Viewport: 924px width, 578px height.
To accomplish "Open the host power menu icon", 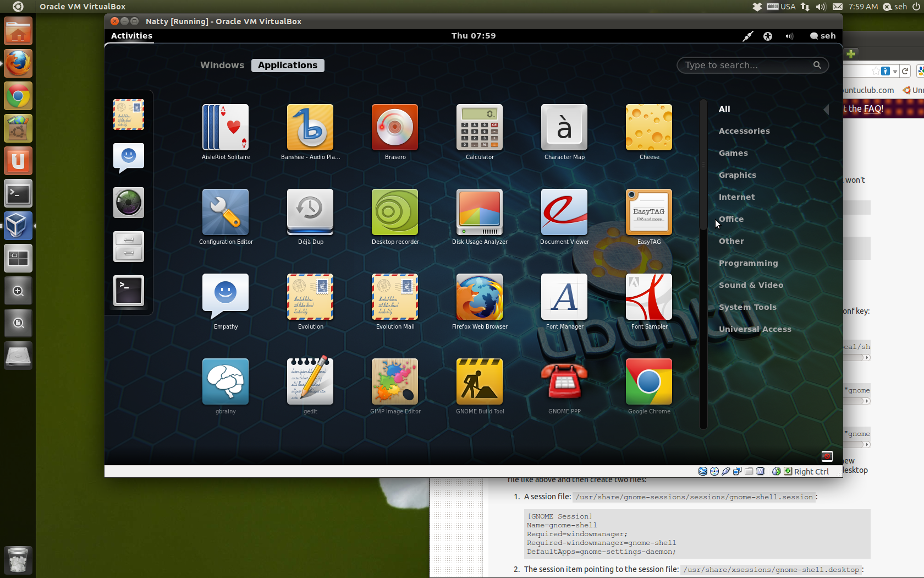I will click(916, 7).
